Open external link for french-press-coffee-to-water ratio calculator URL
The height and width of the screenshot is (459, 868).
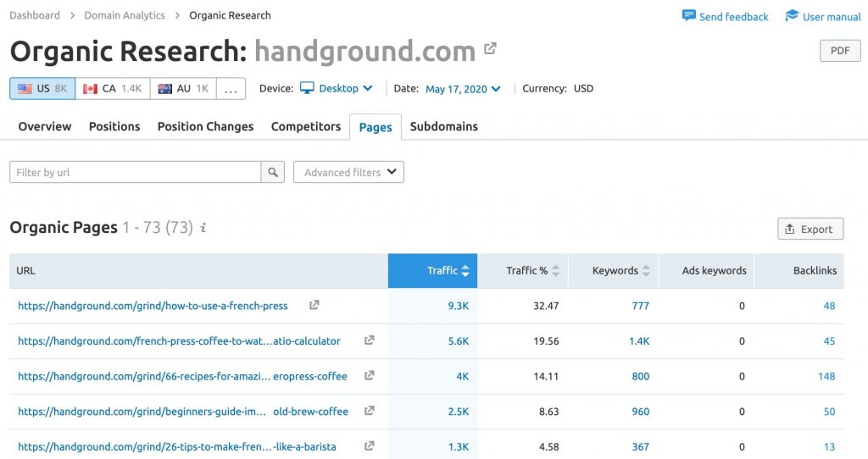(370, 340)
